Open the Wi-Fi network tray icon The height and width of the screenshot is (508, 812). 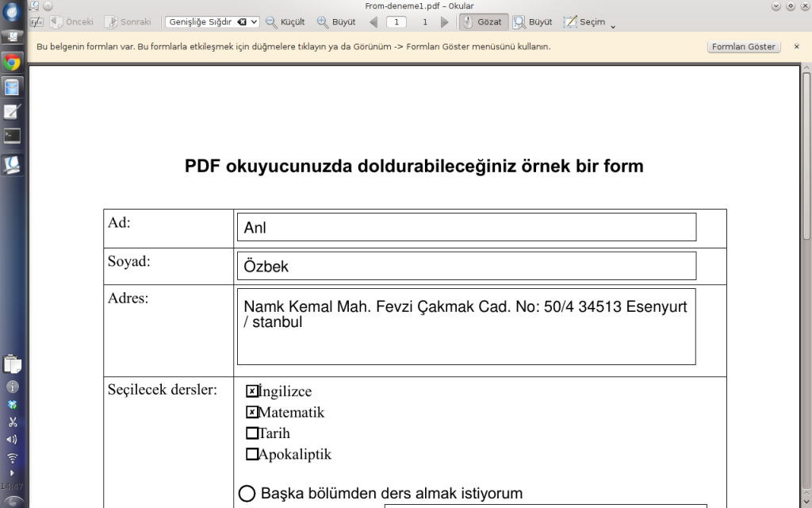click(x=12, y=458)
